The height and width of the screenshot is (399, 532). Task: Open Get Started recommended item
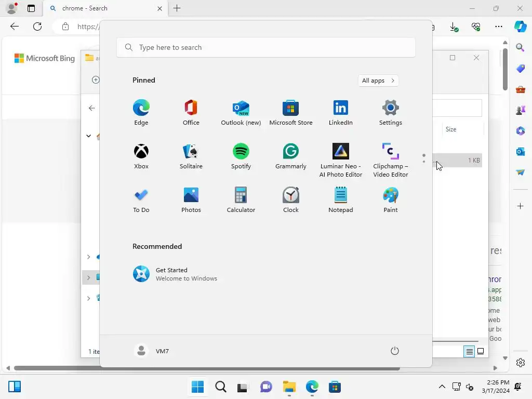(175, 274)
